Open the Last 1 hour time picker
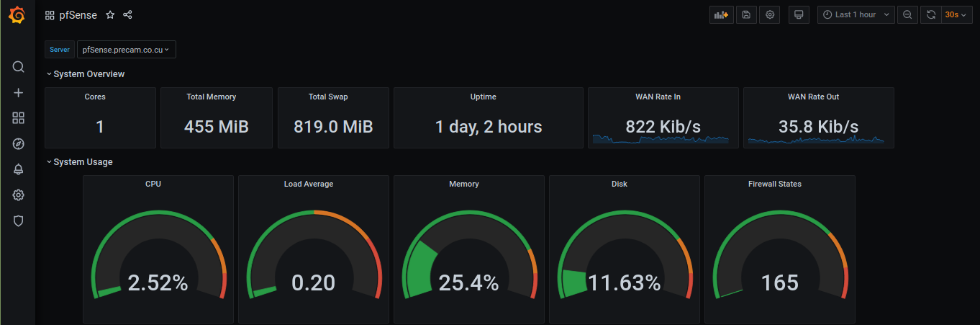 856,14
